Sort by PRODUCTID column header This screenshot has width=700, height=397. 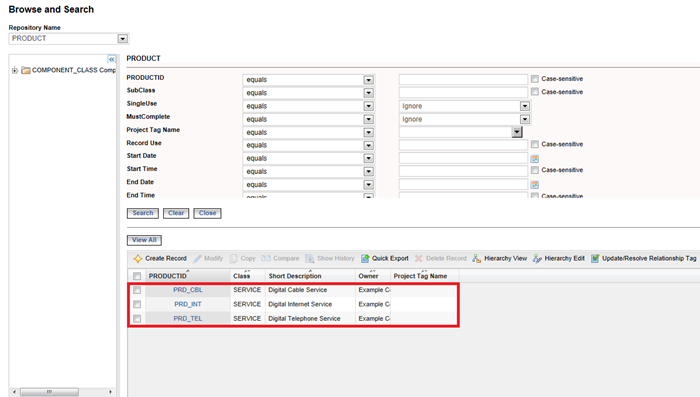167,276
